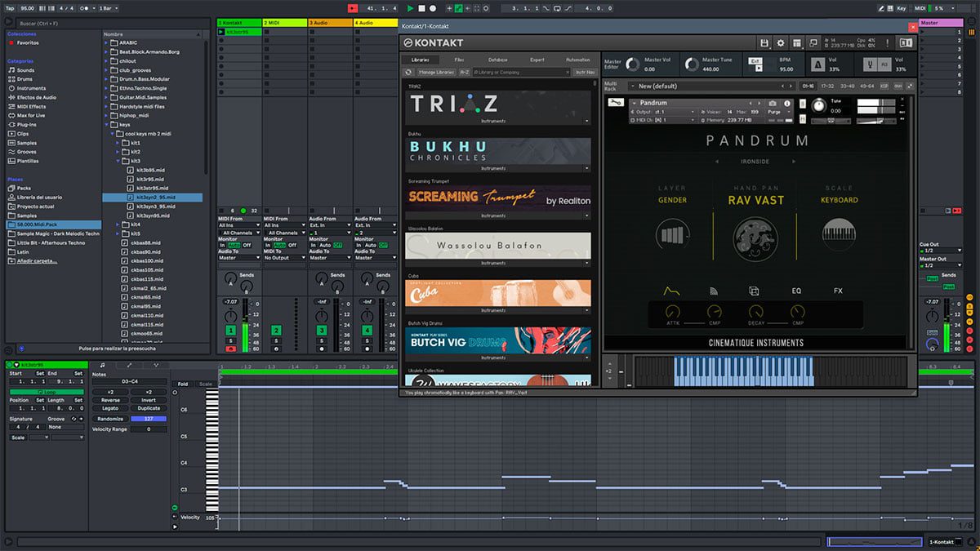Open Kontakt settings gear icon
The width and height of the screenshot is (980, 551).
[x=781, y=42]
